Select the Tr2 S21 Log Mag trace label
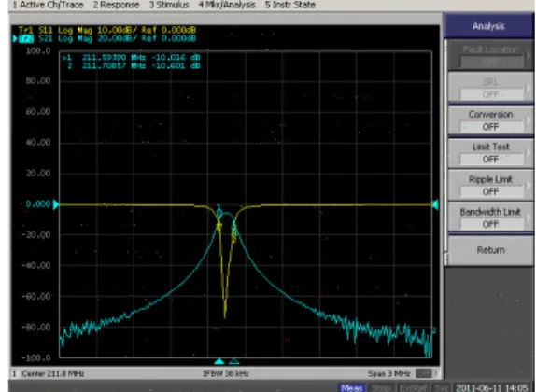Viewport: 536px width, 392px height. (x=107, y=38)
